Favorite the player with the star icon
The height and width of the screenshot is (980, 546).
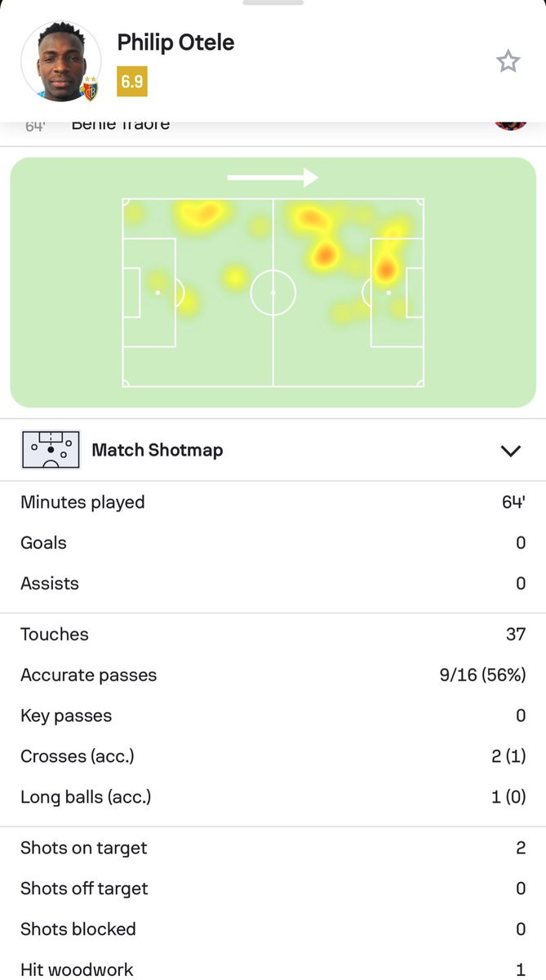508,61
